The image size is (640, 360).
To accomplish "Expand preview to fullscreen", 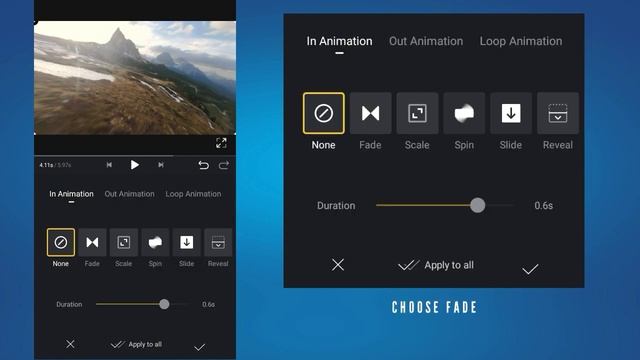I will click(x=221, y=143).
